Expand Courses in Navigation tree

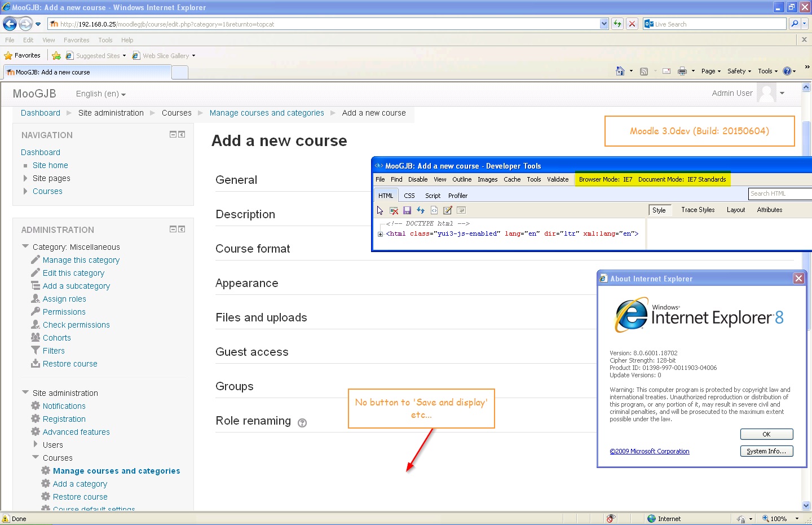(x=25, y=191)
